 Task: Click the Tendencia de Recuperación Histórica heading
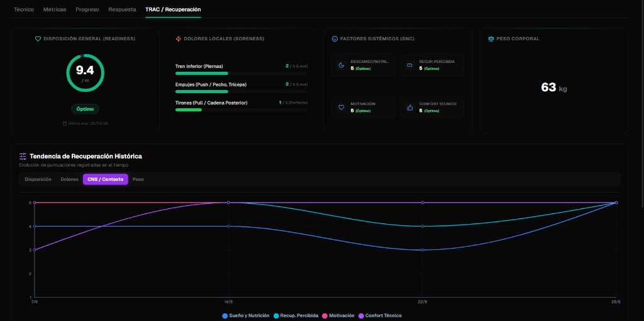point(86,156)
